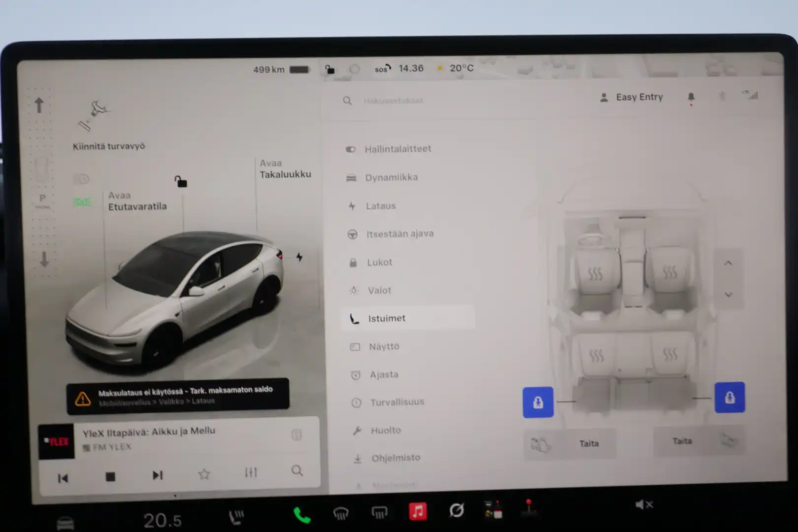Click the seat down chevron
Image resolution: width=798 pixels, height=532 pixels.
729,295
